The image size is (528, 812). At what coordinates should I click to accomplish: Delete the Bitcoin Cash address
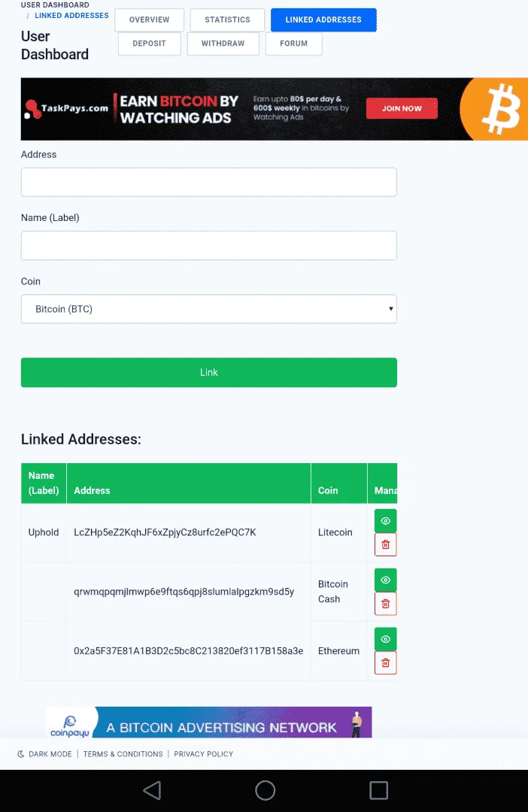386,603
